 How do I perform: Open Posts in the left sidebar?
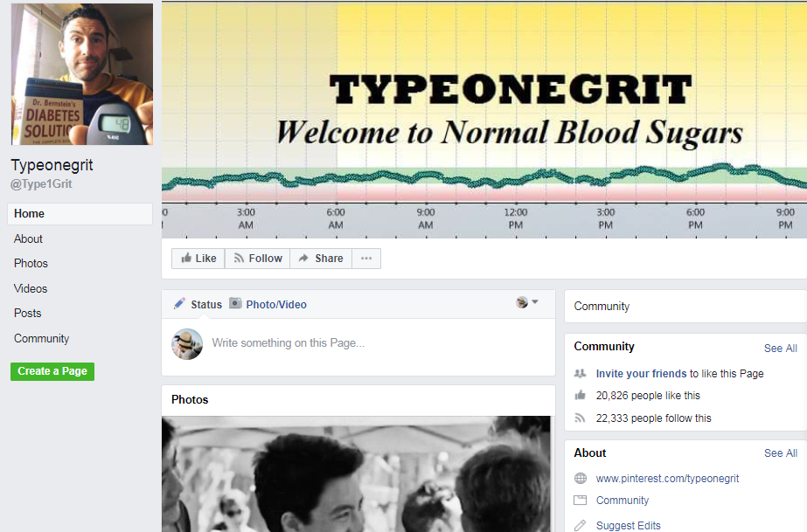pos(27,314)
